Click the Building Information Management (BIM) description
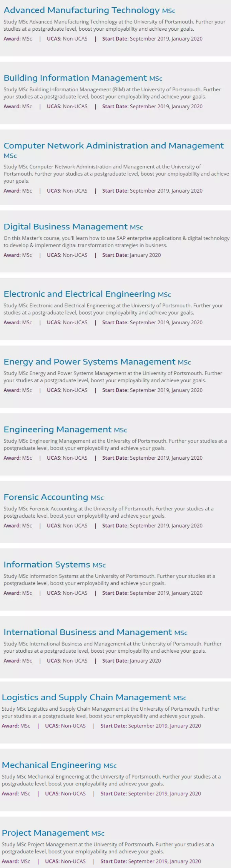This screenshot has width=231, height=868. click(112, 93)
